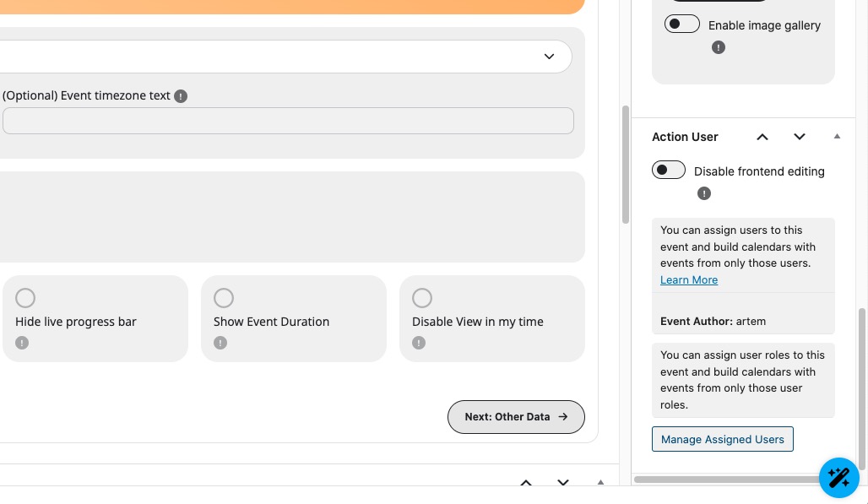Toggle Enable image gallery switch
The image size is (868, 504).
(682, 24)
